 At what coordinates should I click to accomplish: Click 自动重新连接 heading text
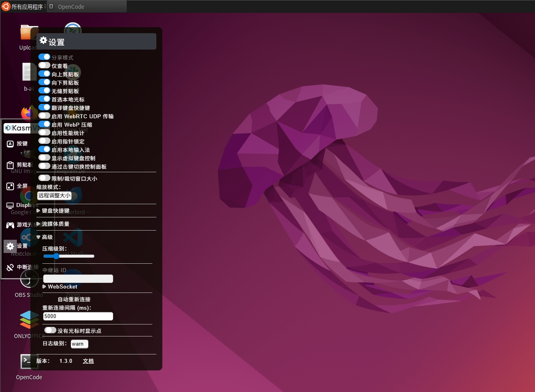(x=74, y=299)
